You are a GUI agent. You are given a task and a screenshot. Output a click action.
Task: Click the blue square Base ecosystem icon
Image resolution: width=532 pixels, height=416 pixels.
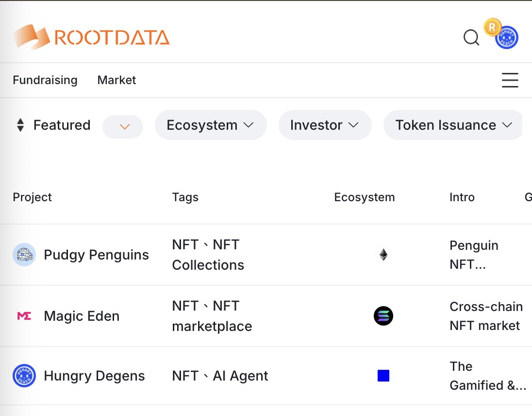point(383,376)
